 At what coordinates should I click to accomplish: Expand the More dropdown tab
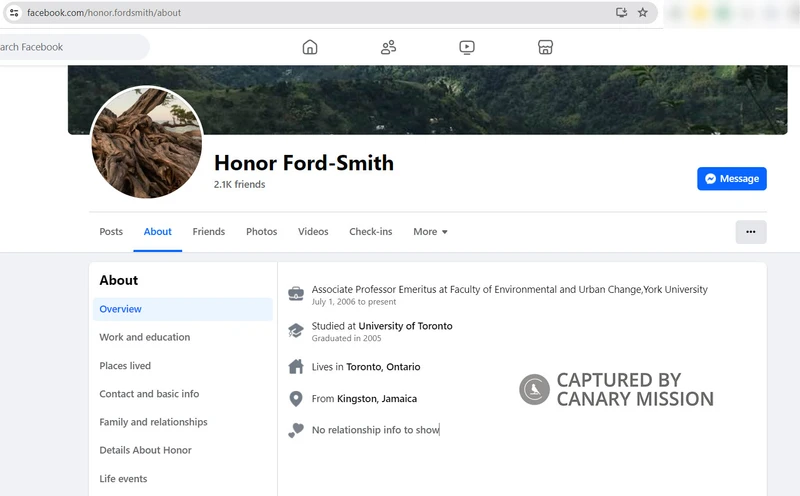coord(430,232)
